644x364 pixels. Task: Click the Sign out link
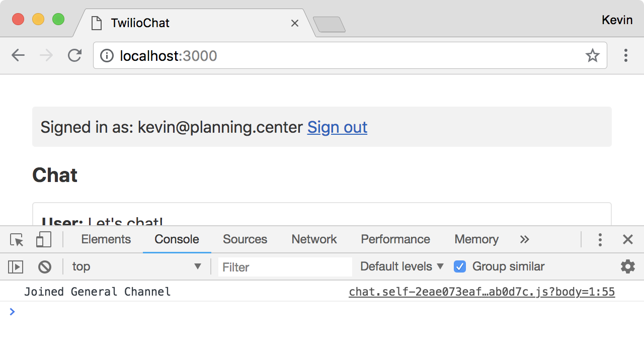tap(337, 127)
